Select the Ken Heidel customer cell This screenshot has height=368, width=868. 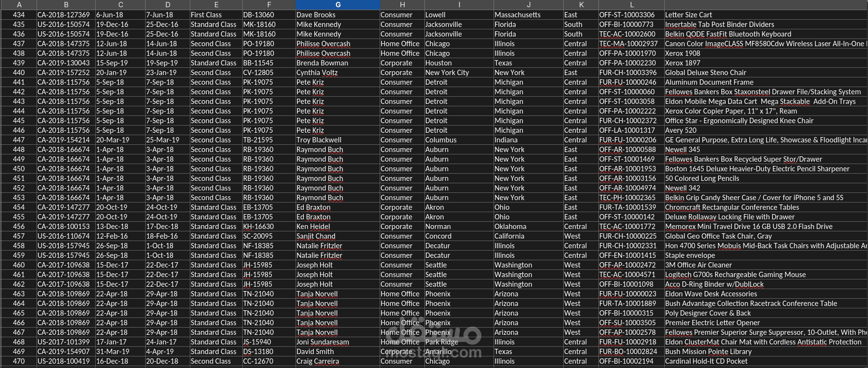point(337,227)
